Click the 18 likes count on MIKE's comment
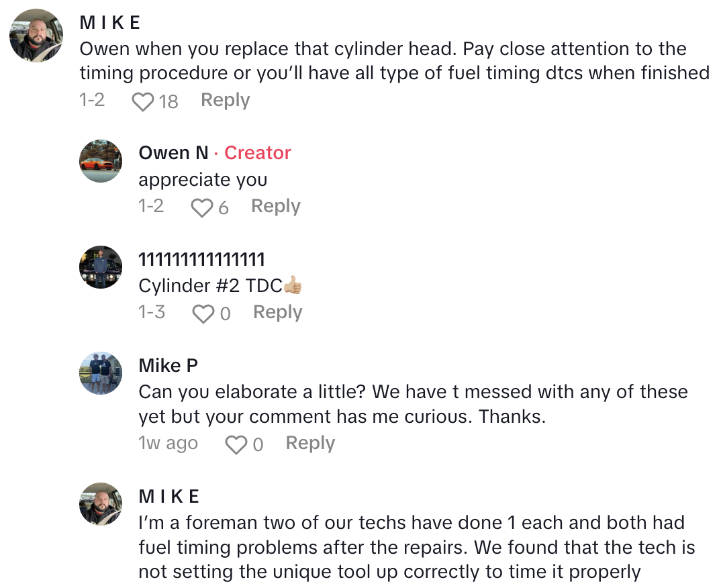This screenshot has width=721, height=588. click(169, 102)
